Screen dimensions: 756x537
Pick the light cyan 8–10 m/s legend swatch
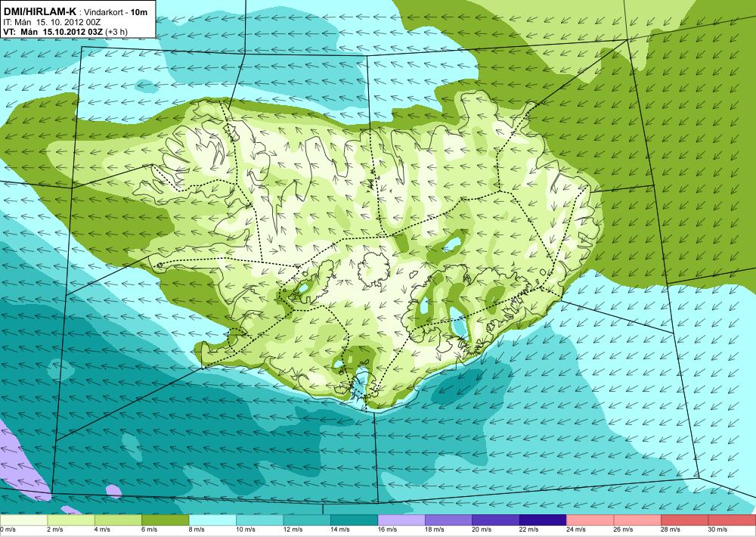pos(212,520)
